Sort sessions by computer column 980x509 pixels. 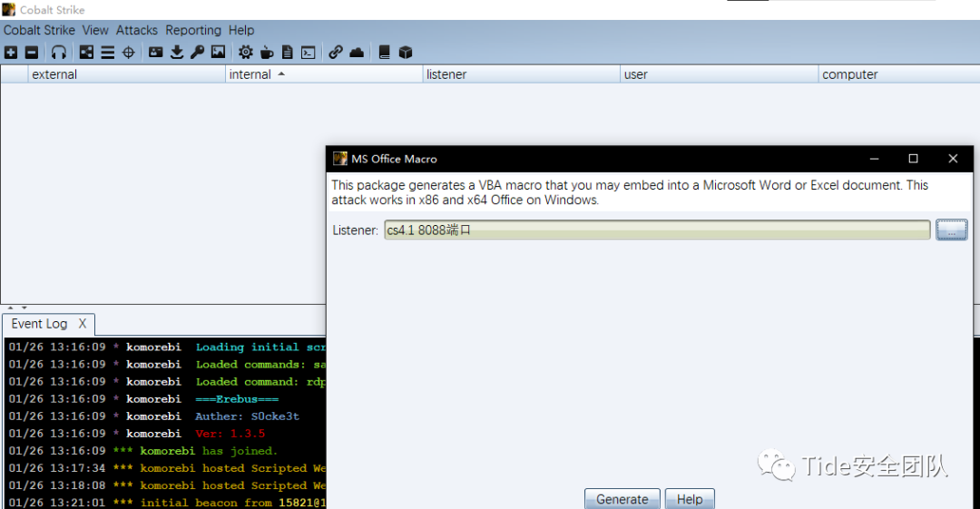pyautogui.click(x=898, y=74)
